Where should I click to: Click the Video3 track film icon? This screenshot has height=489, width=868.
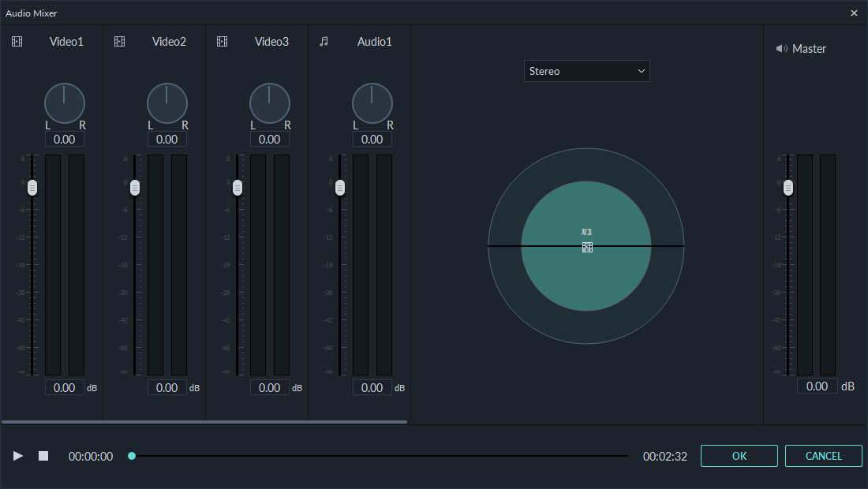tap(222, 42)
